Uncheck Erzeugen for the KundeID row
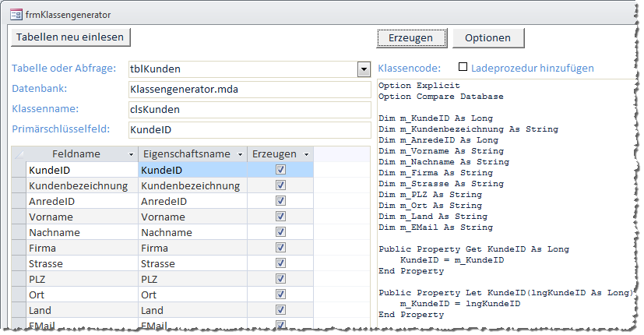The height and width of the screenshot is (335, 644). 280,170
